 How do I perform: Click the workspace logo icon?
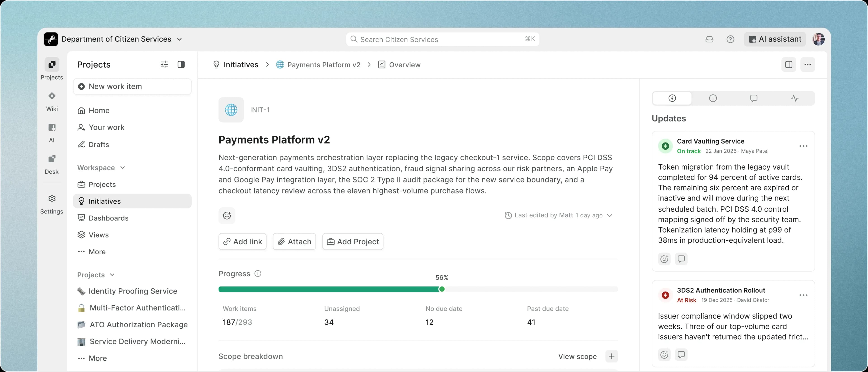[51, 39]
